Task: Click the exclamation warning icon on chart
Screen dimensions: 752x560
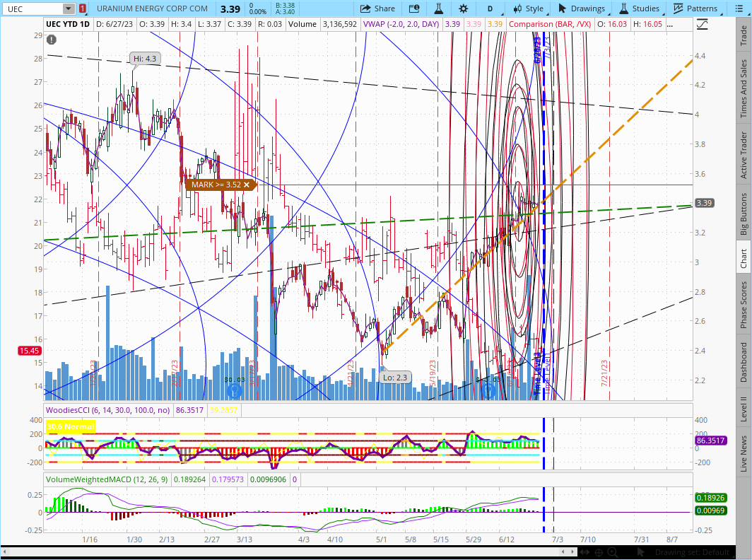Action: (x=52, y=40)
